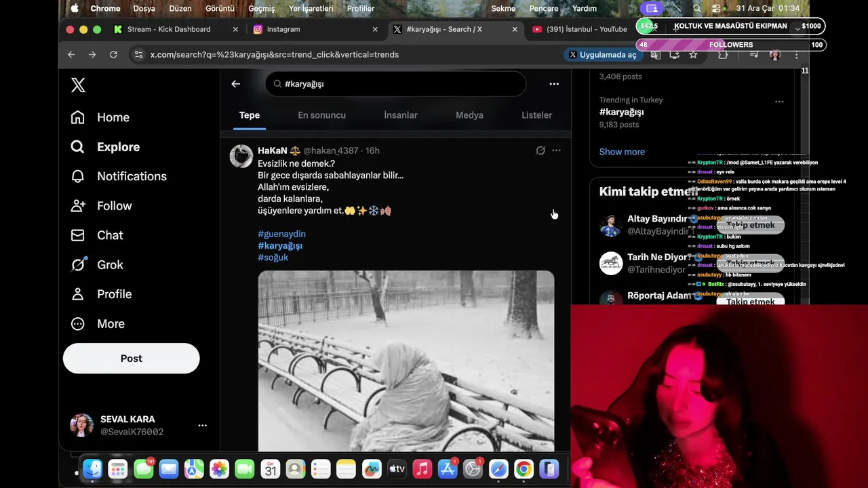Open the Profiller menu
Screen dimensions: 868x488
pos(360,9)
